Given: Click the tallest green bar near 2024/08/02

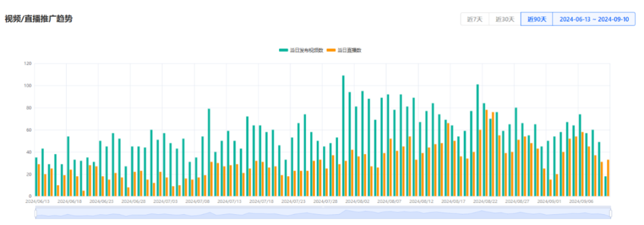Looking at the screenshot, I should (x=343, y=135).
